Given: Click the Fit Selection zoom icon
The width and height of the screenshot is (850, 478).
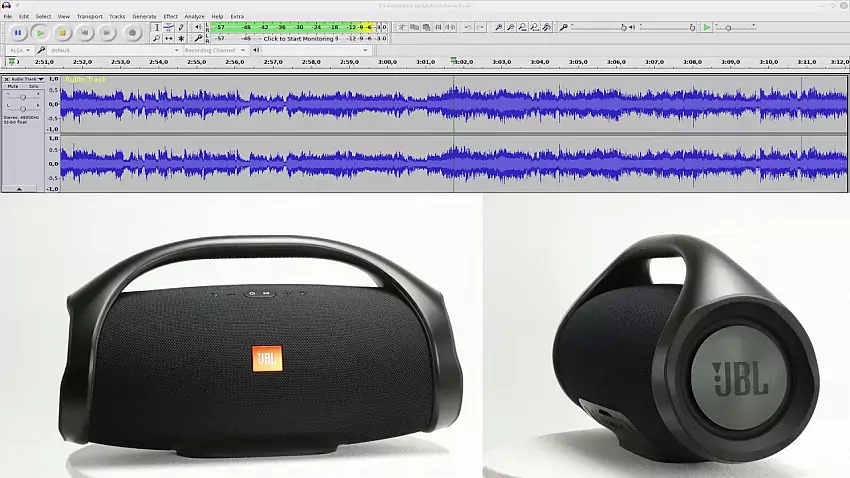Looking at the screenshot, I should (522, 27).
